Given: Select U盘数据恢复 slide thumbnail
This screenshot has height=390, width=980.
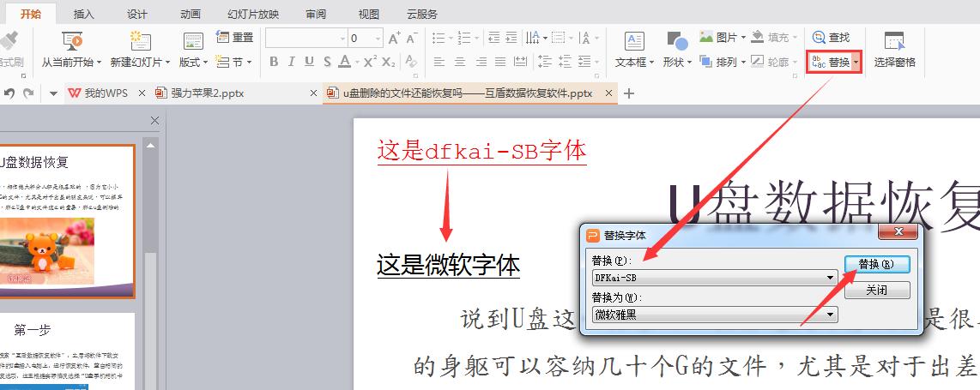Looking at the screenshot, I should (x=67, y=221).
